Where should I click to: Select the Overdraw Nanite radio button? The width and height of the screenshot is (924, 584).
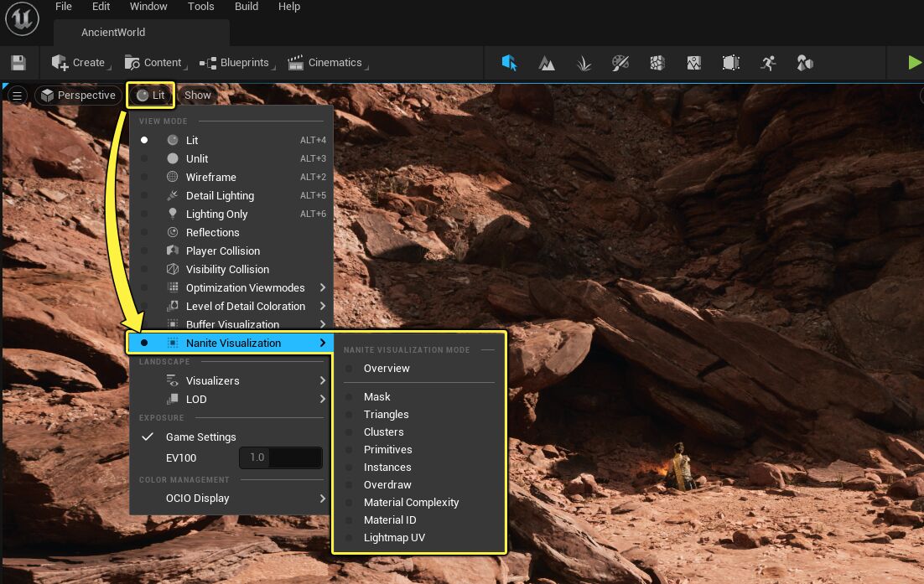pyautogui.click(x=349, y=485)
